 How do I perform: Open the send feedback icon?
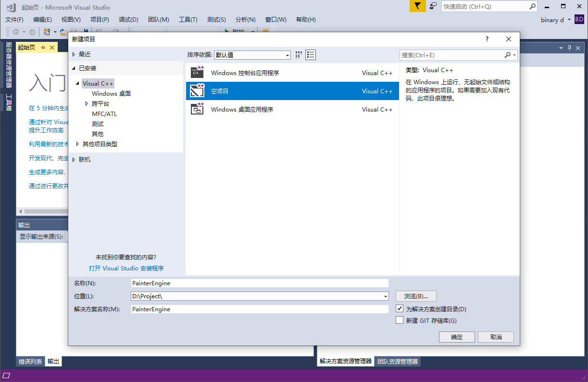tap(433, 6)
